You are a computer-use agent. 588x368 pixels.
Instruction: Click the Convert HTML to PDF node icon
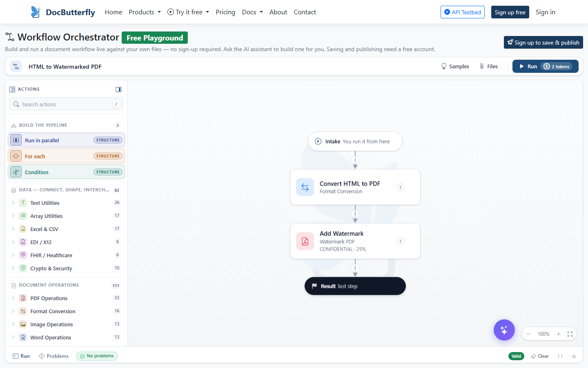(x=305, y=187)
